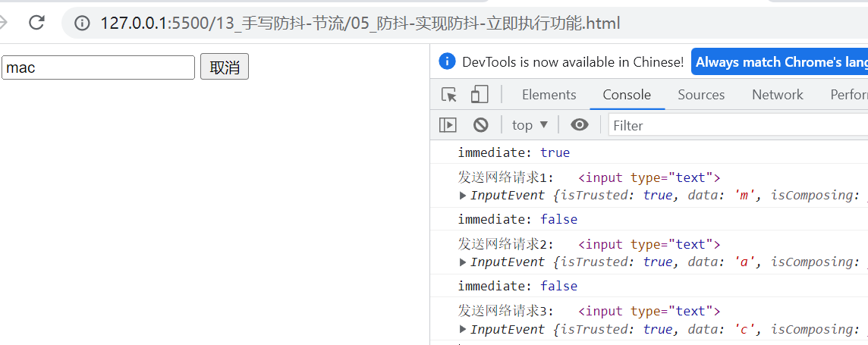Click the text input containing mac
Screen dimensions: 868x345
99,67
